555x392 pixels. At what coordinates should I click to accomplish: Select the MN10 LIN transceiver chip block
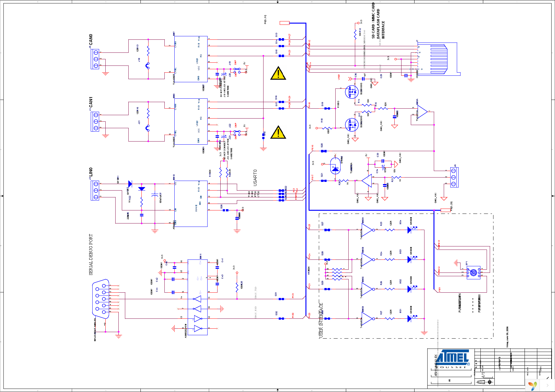click(191, 204)
